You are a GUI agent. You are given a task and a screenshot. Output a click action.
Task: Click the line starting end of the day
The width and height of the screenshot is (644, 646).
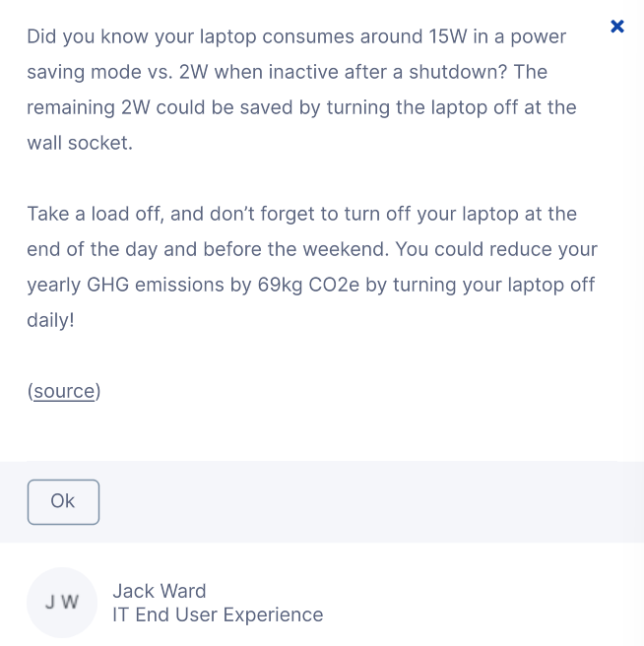(312, 249)
